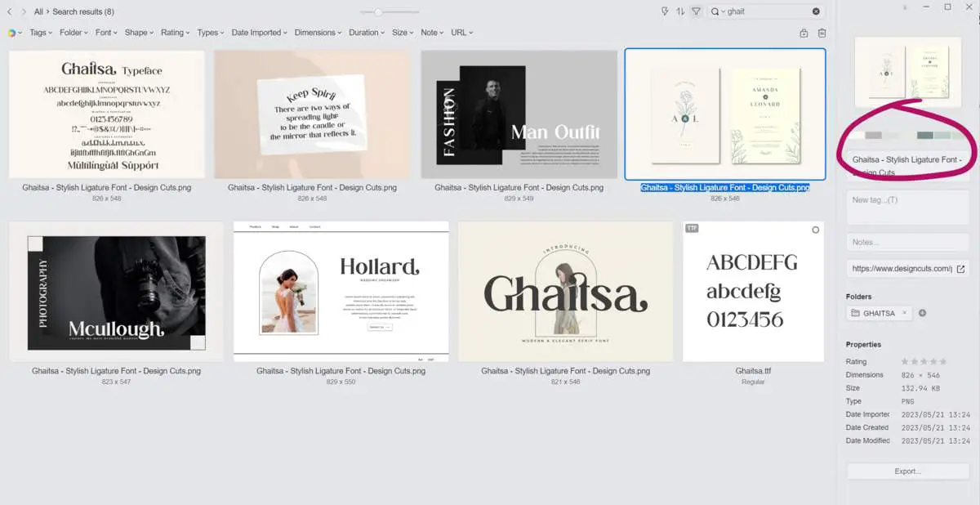Image resolution: width=980 pixels, height=505 pixels.
Task: Clear the 'ghait' search query
Action: pyautogui.click(x=816, y=11)
